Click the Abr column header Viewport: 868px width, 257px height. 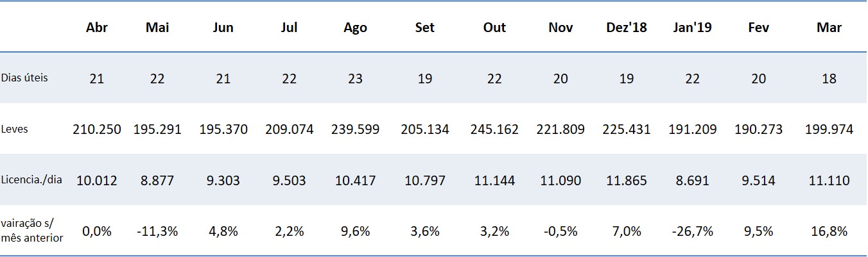coord(96,28)
